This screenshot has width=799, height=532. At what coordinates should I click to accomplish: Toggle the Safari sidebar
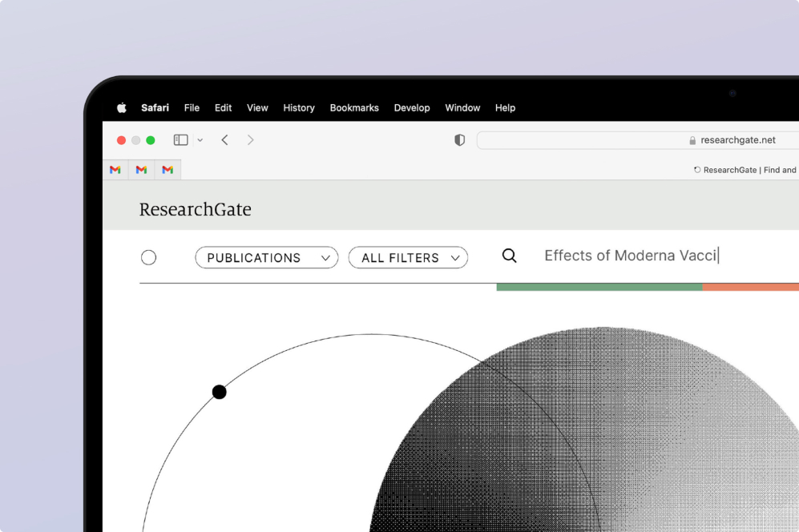(181, 139)
